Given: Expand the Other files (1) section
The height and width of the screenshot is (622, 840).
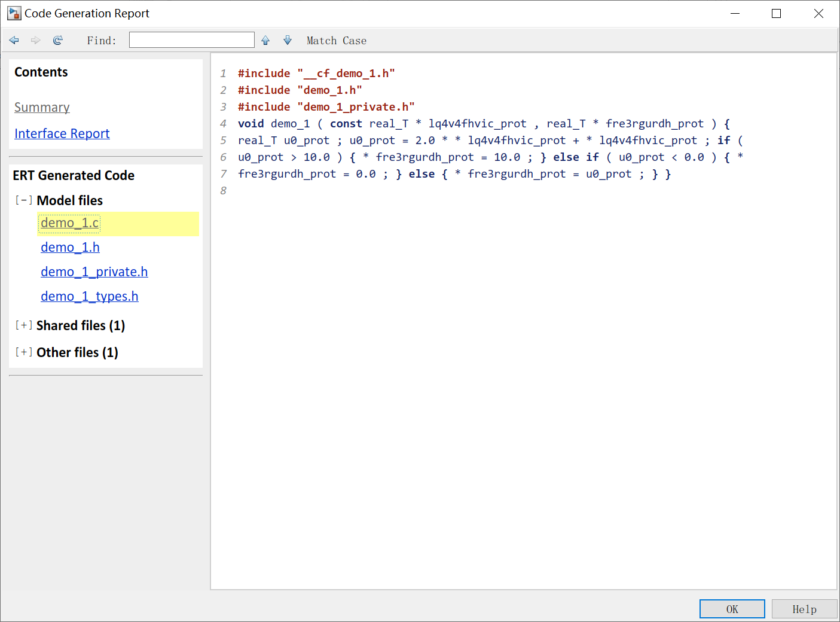Looking at the screenshot, I should click(x=24, y=352).
